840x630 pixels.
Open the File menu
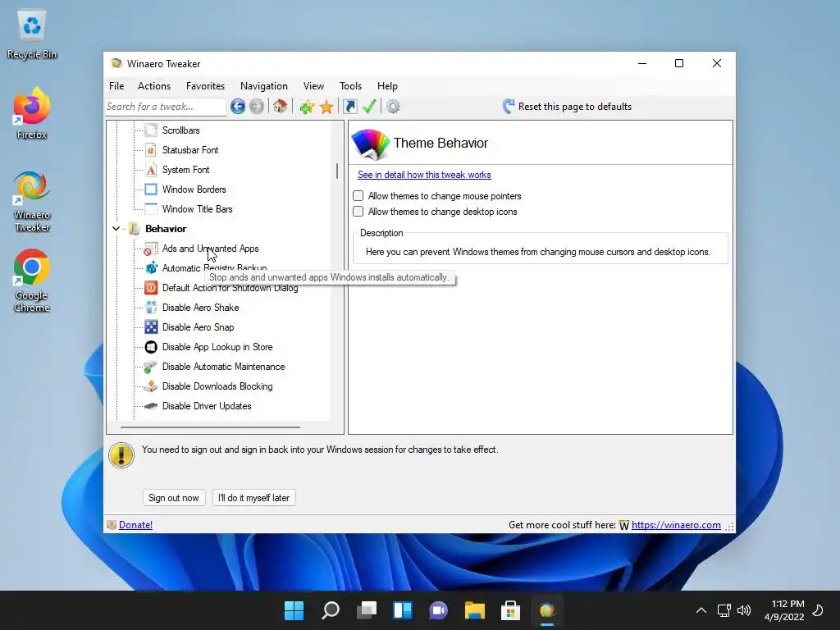click(x=116, y=85)
